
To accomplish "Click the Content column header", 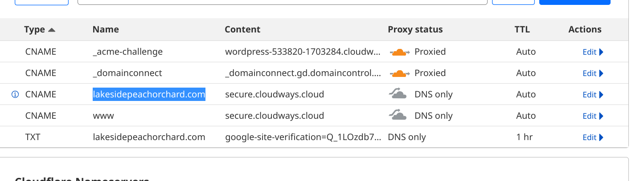I will (242, 29).
